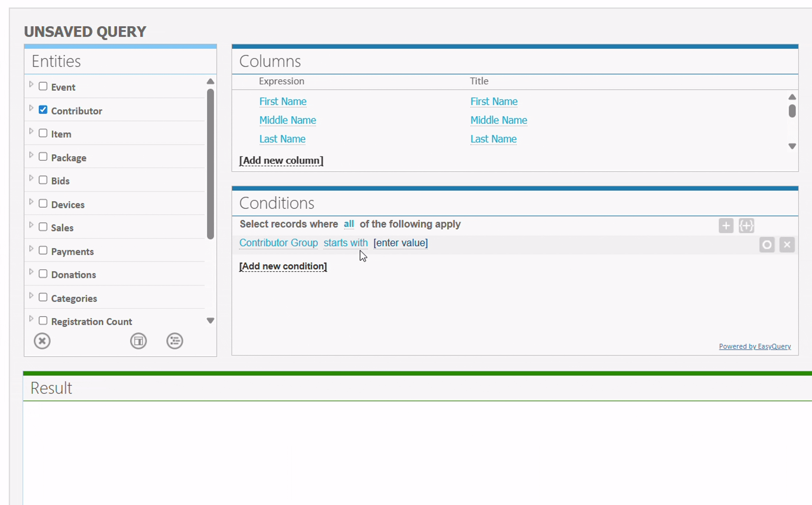Expand the Contributor entity tree node

tap(31, 108)
